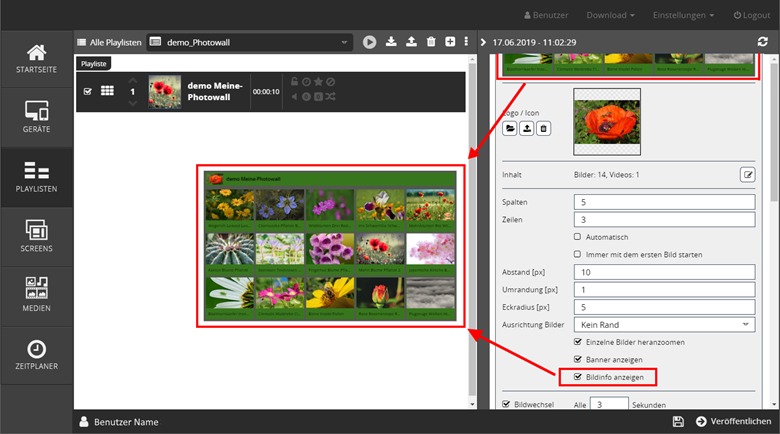The height and width of the screenshot is (434, 780).
Task: Click the Logo upload icon button
Action: click(526, 129)
